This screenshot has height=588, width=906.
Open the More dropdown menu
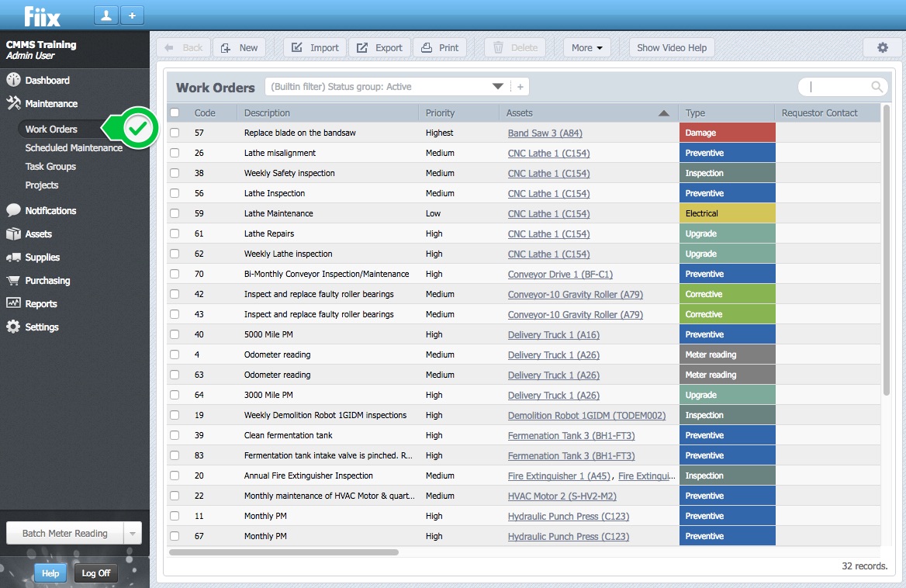(587, 48)
